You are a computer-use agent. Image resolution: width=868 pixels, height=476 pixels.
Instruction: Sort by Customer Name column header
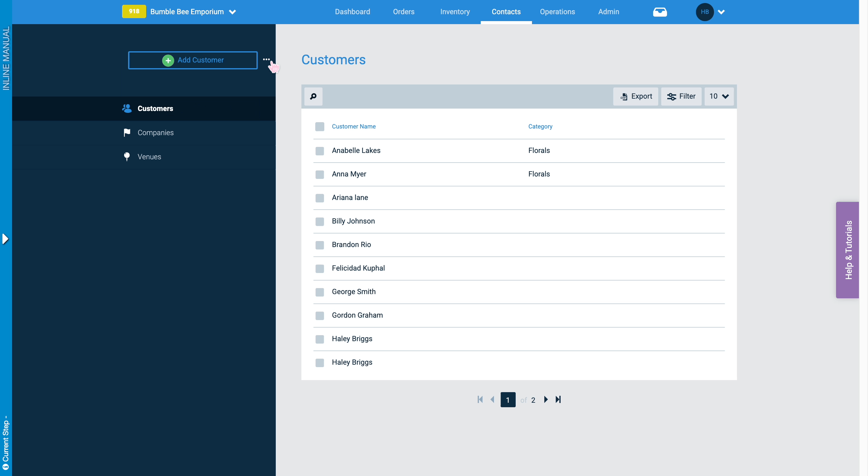click(x=354, y=126)
